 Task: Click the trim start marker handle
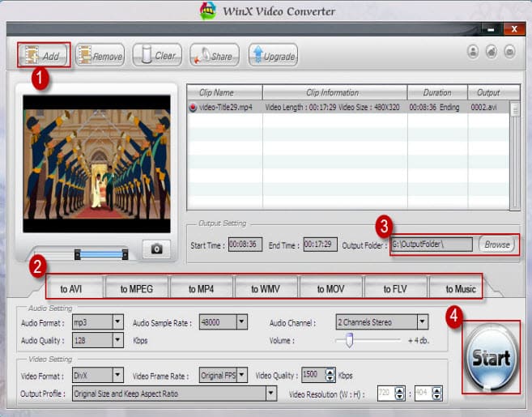pyautogui.click(x=78, y=254)
